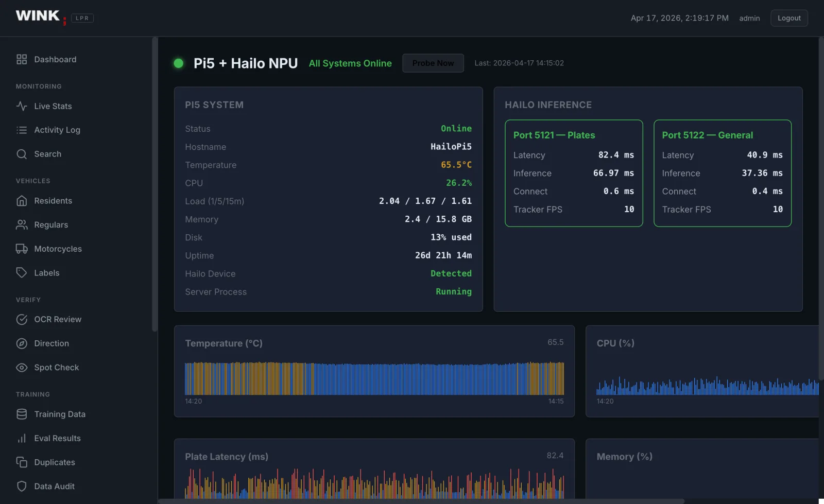
Task: Click the header date and time
Action: (680, 18)
